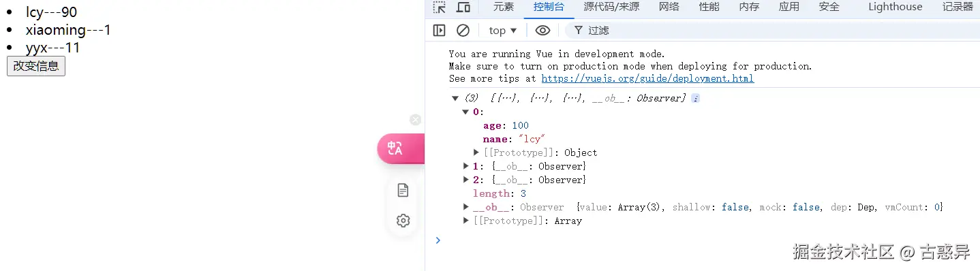The image size is (980, 271).
Task: Expand the __ob__: Observer property
Action: point(466,207)
